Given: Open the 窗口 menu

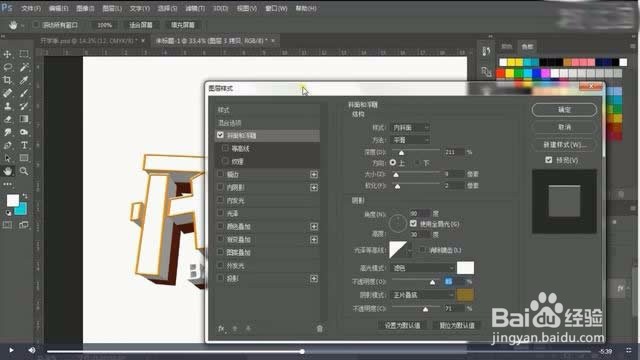Looking at the screenshot, I should [276, 8].
